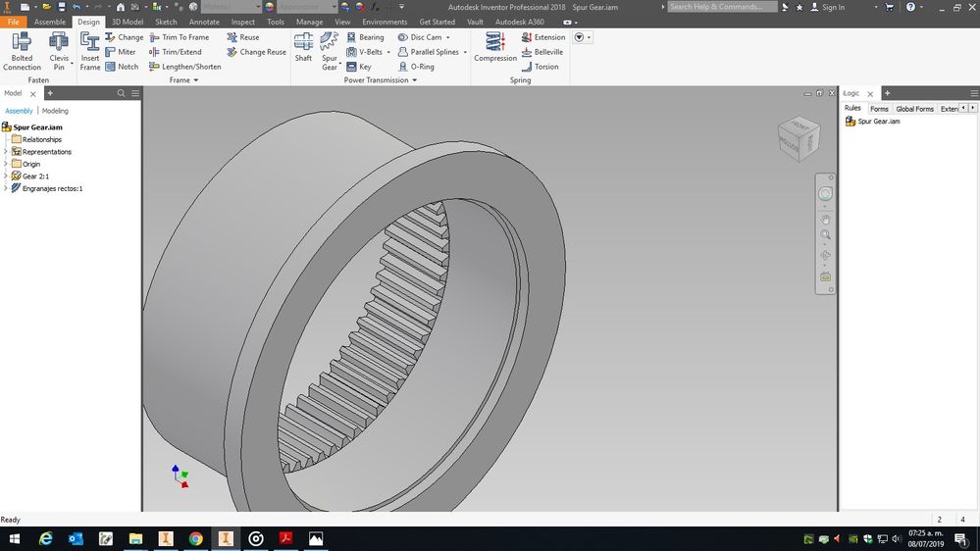Switch to the Assemble tab
Screen dimensions: 980x551
pos(50,22)
